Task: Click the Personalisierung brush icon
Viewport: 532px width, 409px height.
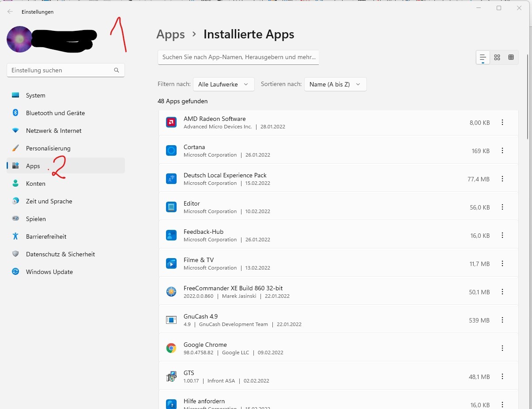Action: [x=15, y=148]
